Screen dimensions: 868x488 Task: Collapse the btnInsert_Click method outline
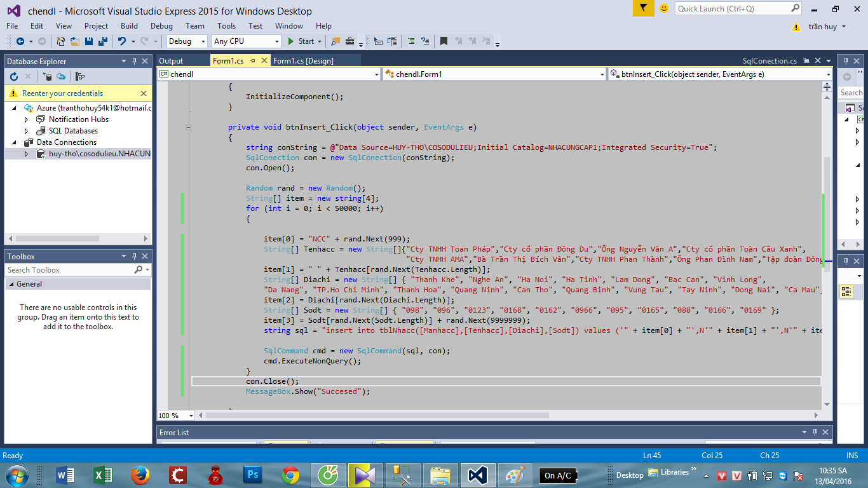(x=188, y=127)
